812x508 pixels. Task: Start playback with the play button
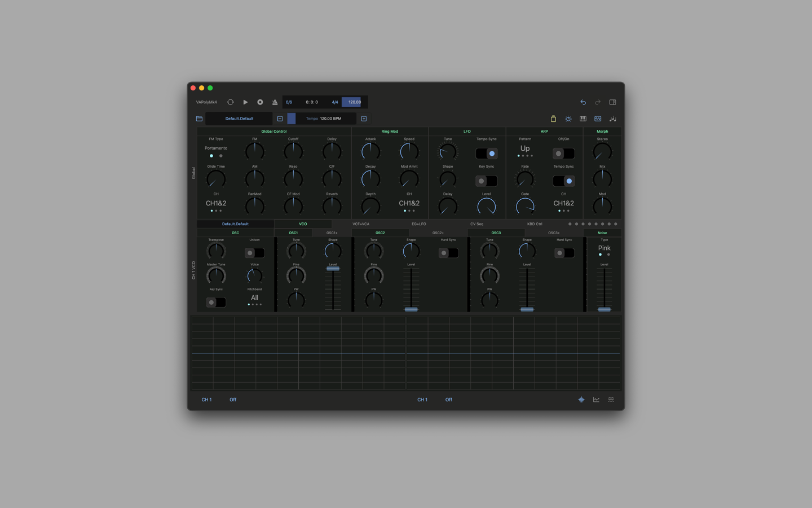[x=245, y=102]
